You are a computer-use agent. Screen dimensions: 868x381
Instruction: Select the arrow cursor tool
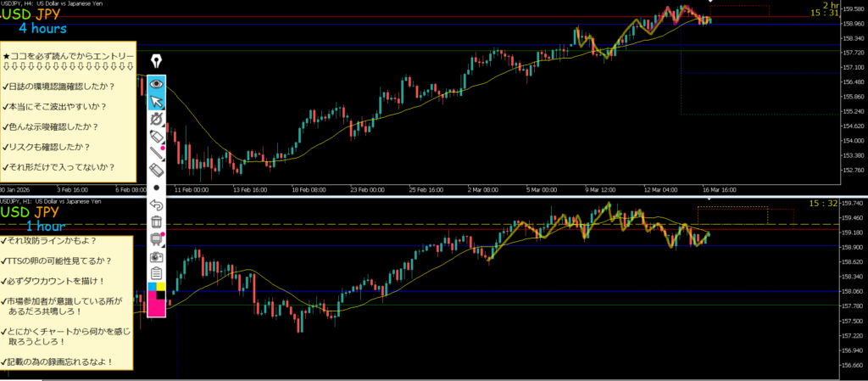coord(157,102)
